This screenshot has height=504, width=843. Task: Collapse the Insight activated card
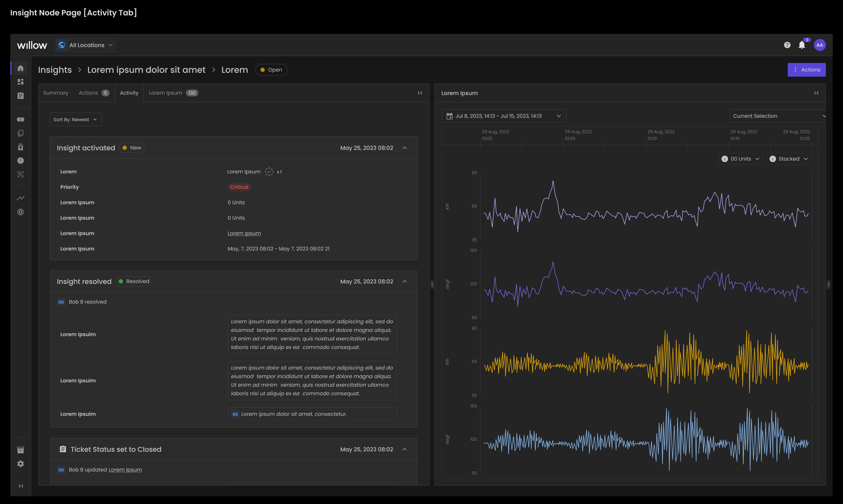[405, 148]
